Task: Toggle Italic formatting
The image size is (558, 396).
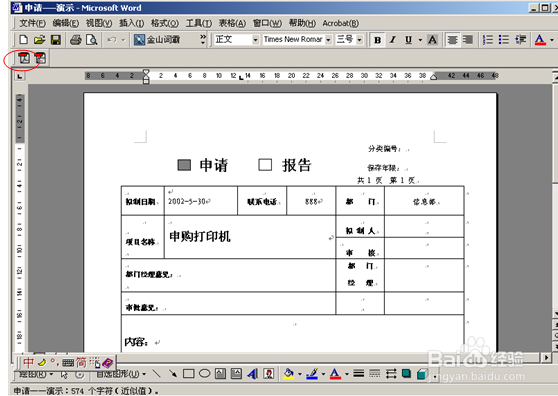Action: tap(393, 40)
